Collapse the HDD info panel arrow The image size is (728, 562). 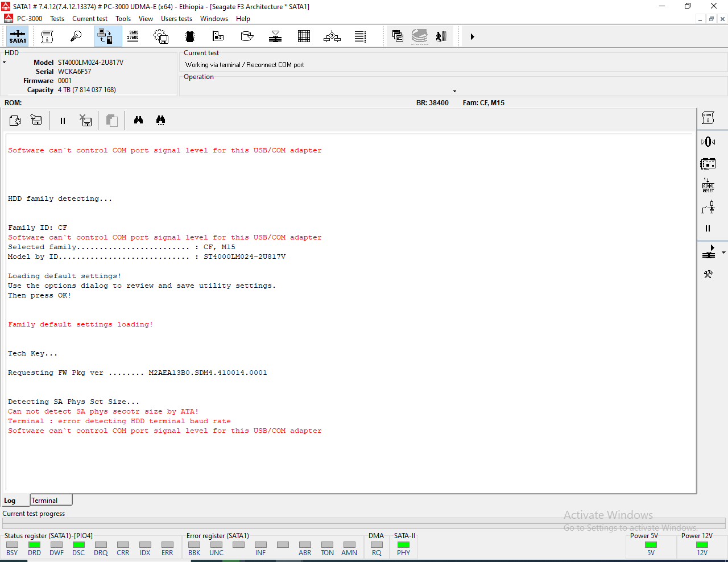click(x=4, y=63)
